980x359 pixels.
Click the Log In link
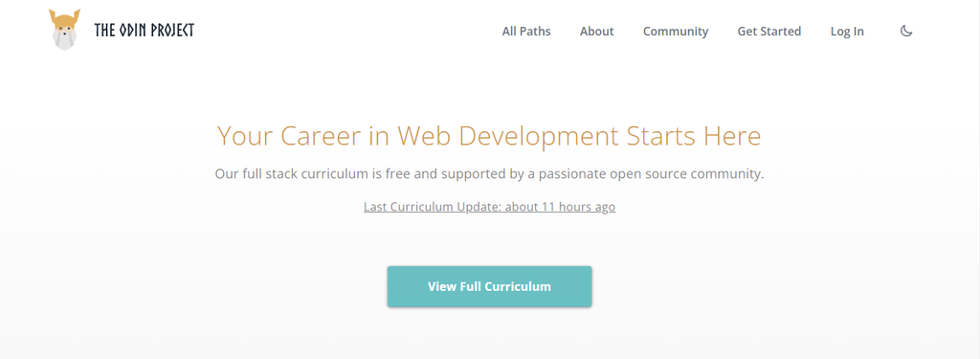coord(847,32)
